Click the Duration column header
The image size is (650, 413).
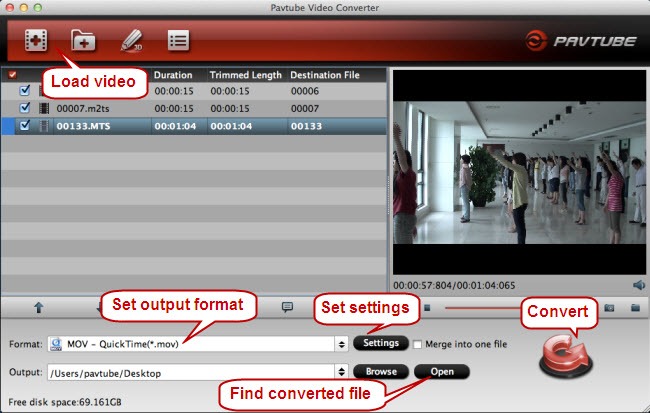pyautogui.click(x=173, y=75)
